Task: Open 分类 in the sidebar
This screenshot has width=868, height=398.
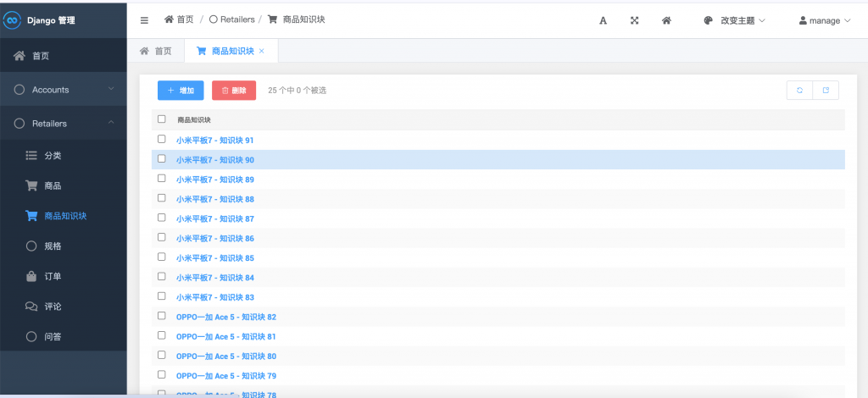Action: point(63,156)
